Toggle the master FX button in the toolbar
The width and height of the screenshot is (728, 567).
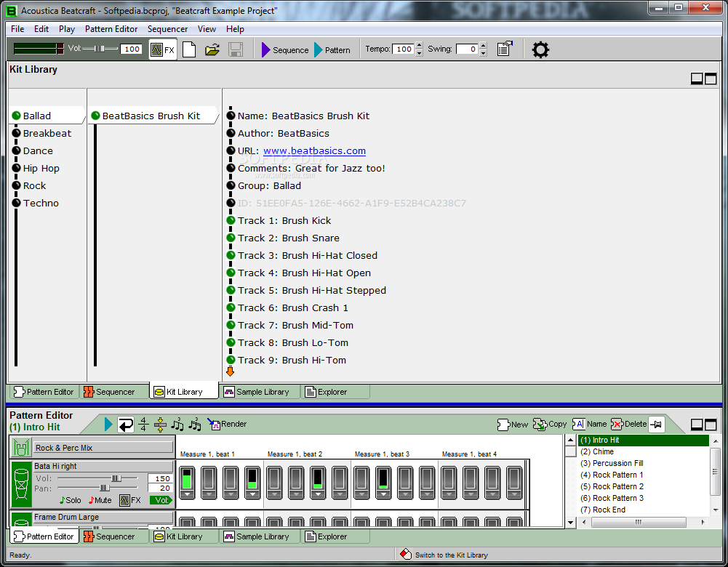[162, 49]
